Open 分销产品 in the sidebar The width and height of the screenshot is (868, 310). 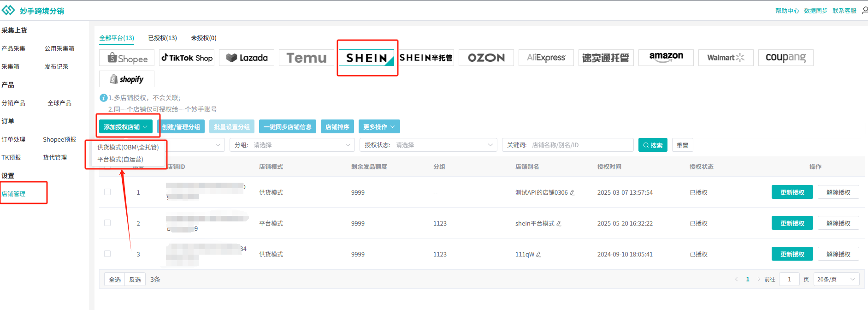pyautogui.click(x=13, y=103)
